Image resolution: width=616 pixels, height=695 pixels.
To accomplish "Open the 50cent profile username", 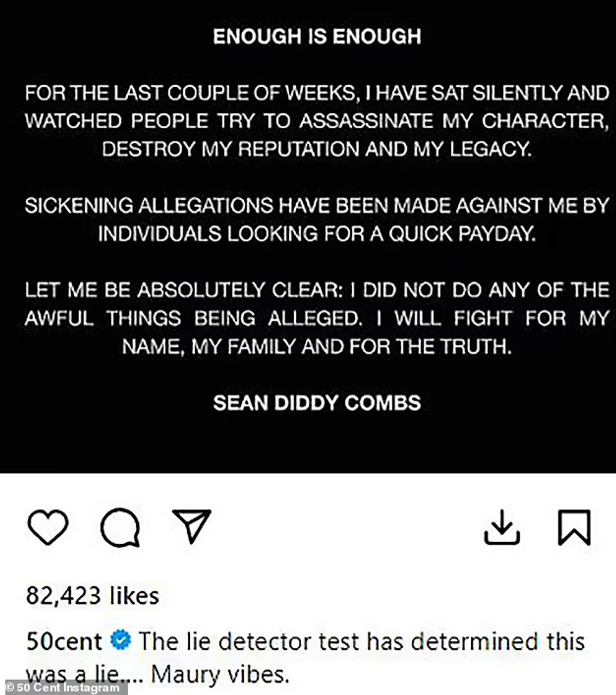I will [63, 642].
